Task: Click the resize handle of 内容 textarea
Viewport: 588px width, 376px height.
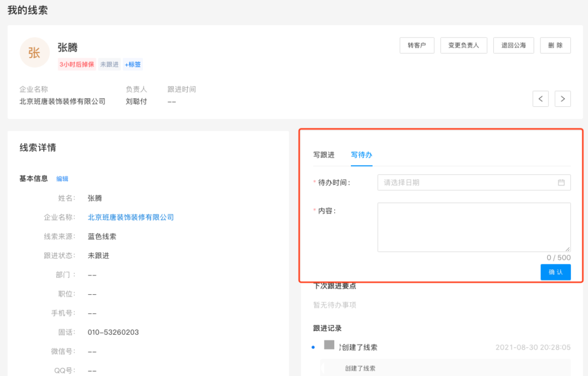Action: pyautogui.click(x=568, y=249)
